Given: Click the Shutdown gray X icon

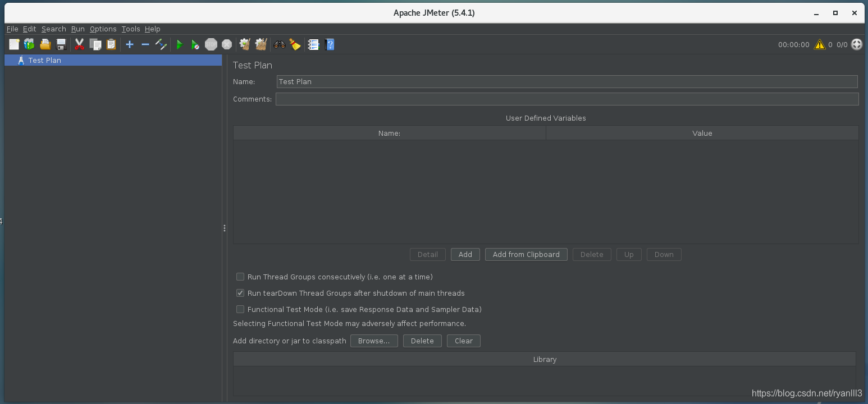Looking at the screenshot, I should tap(227, 44).
